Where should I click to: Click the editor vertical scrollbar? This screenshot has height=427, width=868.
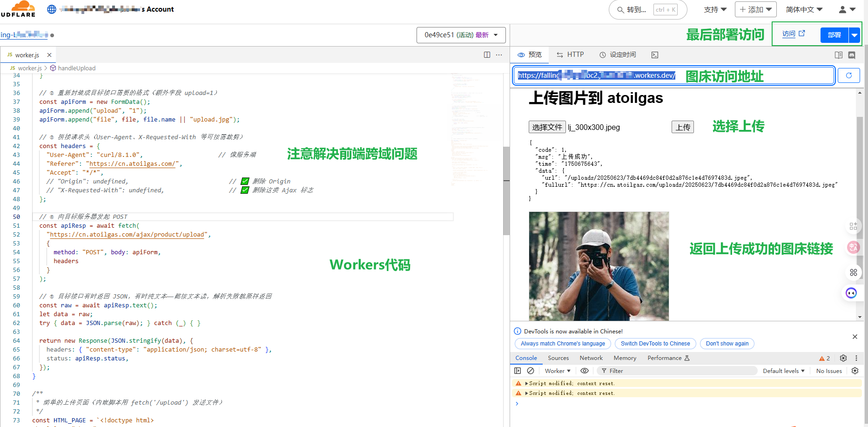click(x=506, y=191)
